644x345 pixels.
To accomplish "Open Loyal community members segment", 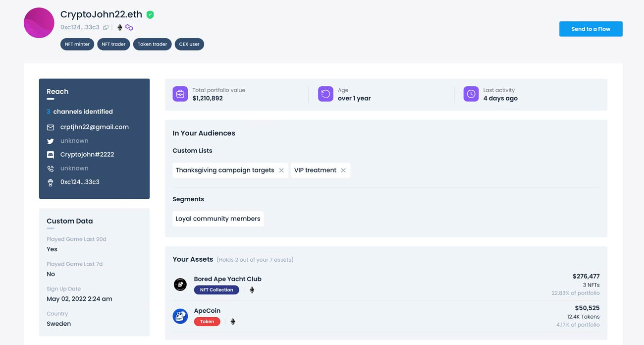I will pos(218,219).
